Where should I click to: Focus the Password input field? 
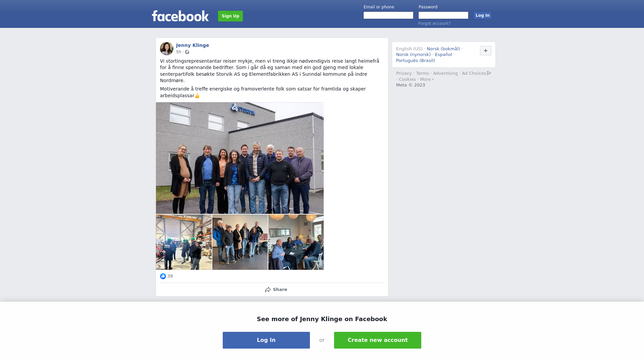point(443,15)
